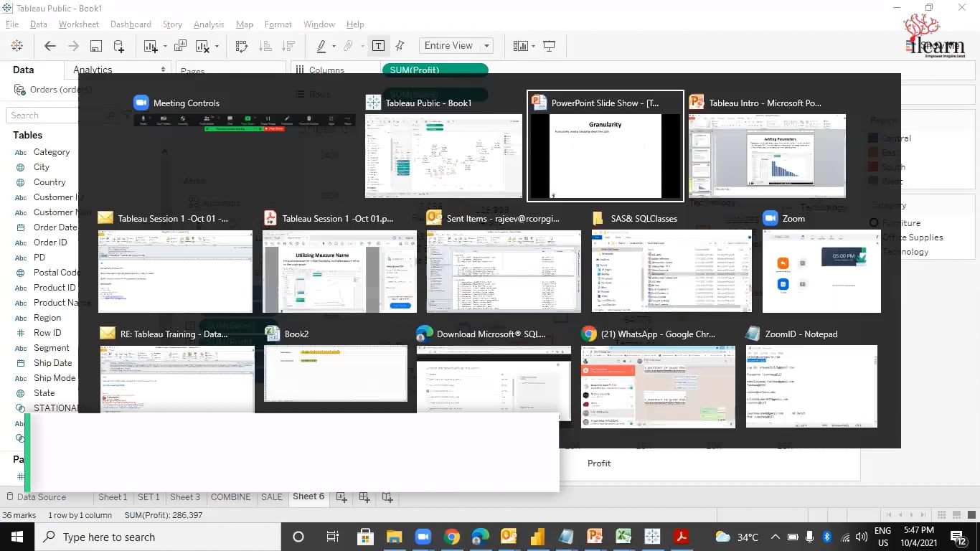Click the Presentation Mode screen icon

coord(550,46)
